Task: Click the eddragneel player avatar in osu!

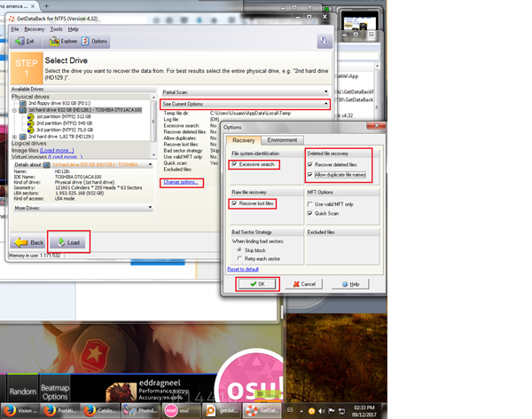Action: [x=121, y=391]
